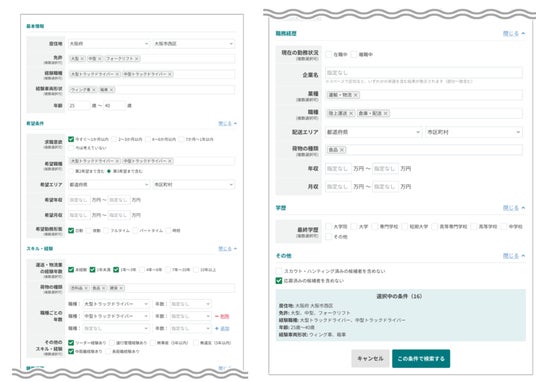Click the 企業名 input field
Viewport: 536px width, 382px height.
click(424, 73)
